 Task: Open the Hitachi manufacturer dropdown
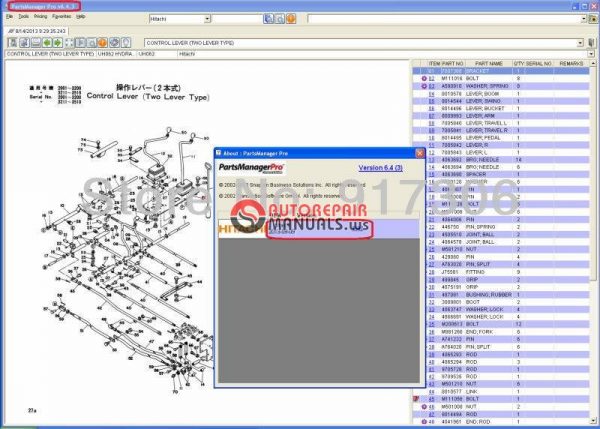(x=207, y=19)
